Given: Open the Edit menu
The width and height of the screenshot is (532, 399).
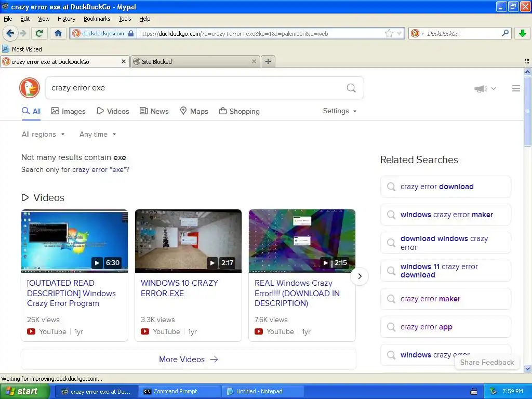Looking at the screenshot, I should (x=25, y=19).
